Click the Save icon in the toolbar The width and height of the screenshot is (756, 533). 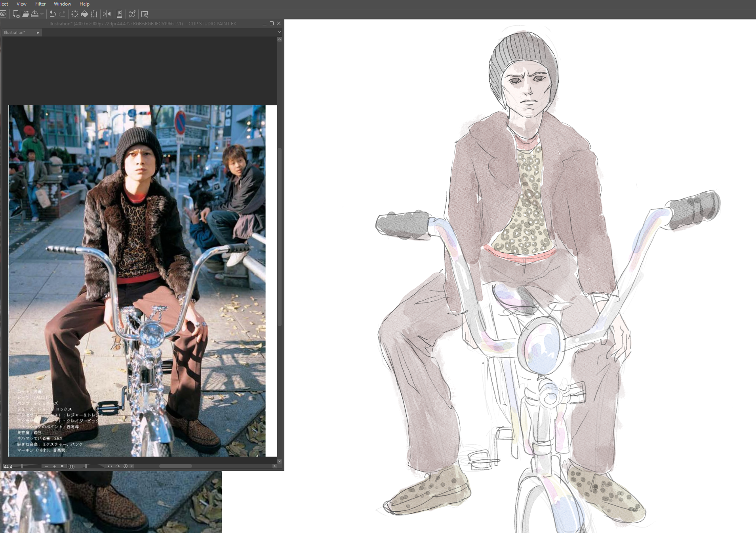tap(35, 14)
